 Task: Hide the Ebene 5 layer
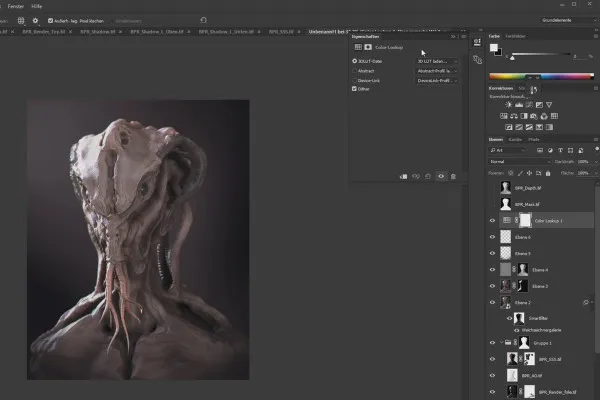coord(492,253)
